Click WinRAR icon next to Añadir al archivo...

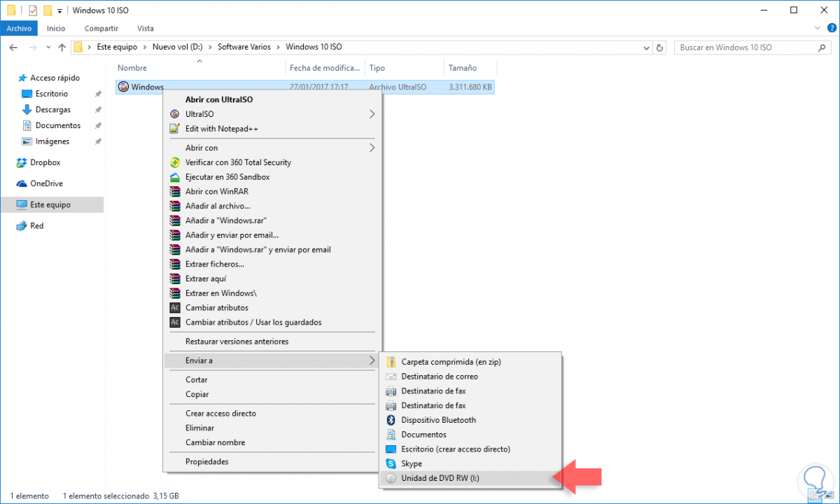point(175,206)
